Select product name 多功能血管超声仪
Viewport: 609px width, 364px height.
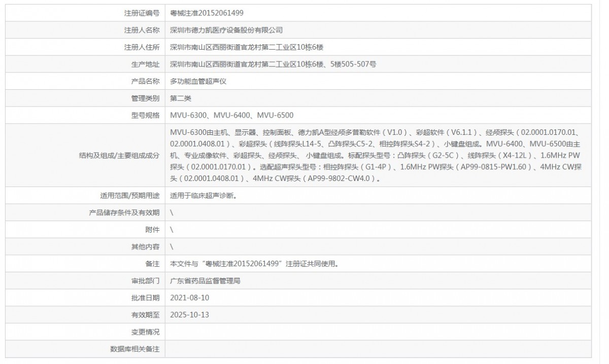coord(198,81)
